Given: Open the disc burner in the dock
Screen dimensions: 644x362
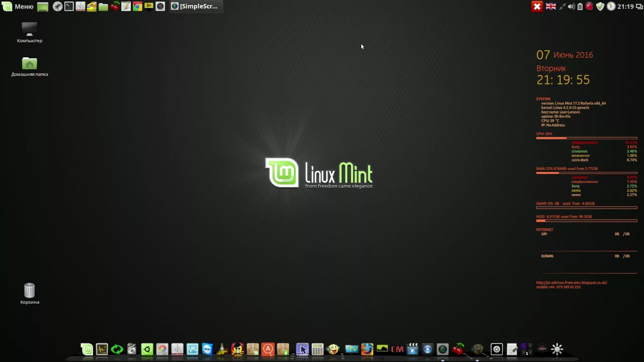Looking at the screenshot, I should tap(162, 349).
